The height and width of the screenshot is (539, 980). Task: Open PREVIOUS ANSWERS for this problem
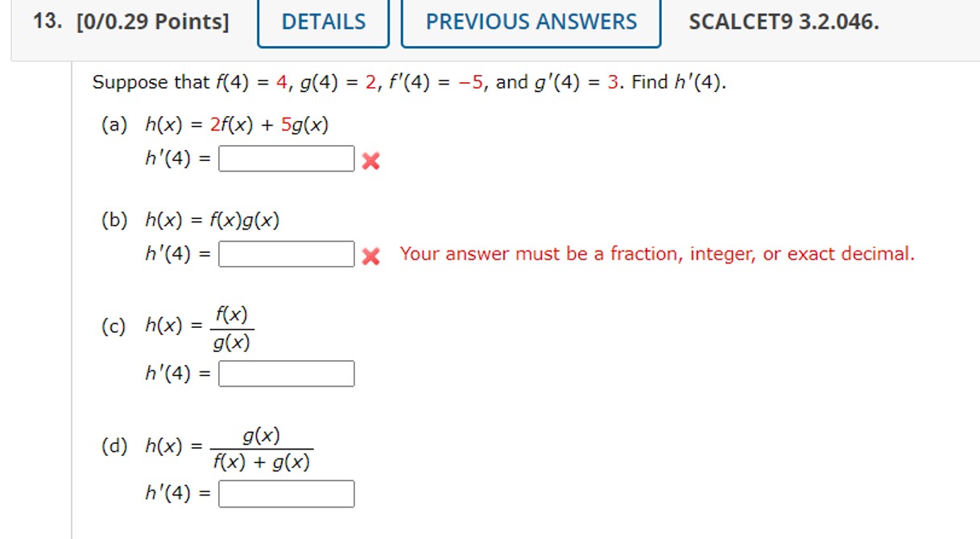pos(527,23)
